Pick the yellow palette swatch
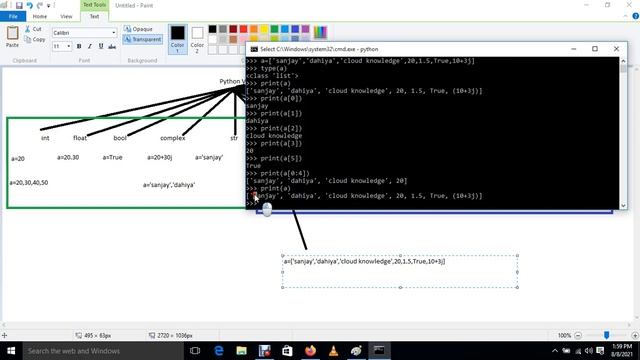The height and width of the screenshot is (360, 640). [x=264, y=29]
